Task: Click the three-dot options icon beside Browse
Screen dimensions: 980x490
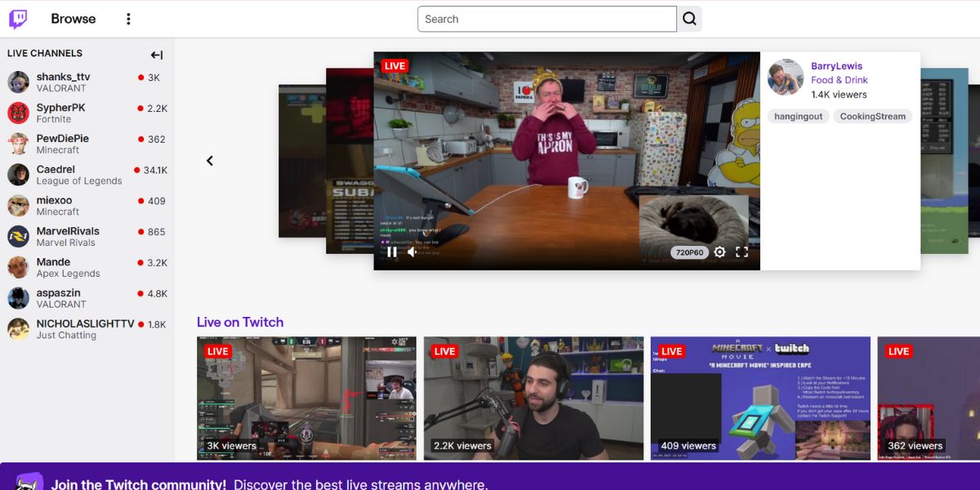Action: pos(128,18)
